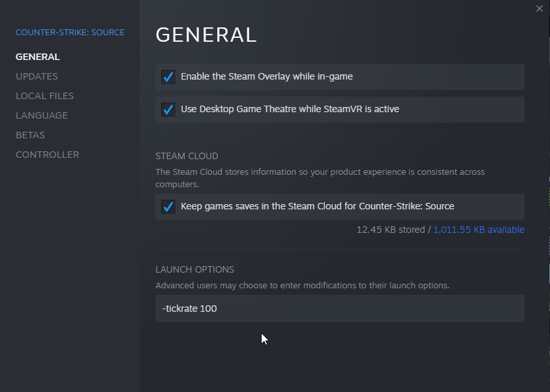The image size is (550, 392).
Task: Toggle the Steam Cloud saves checkbox
Action: [x=168, y=207]
